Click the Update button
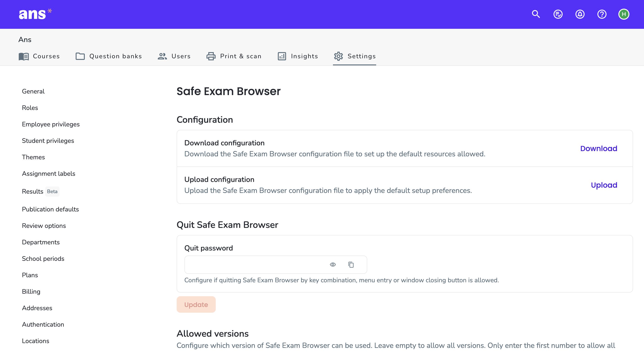The image size is (644, 352). (196, 304)
